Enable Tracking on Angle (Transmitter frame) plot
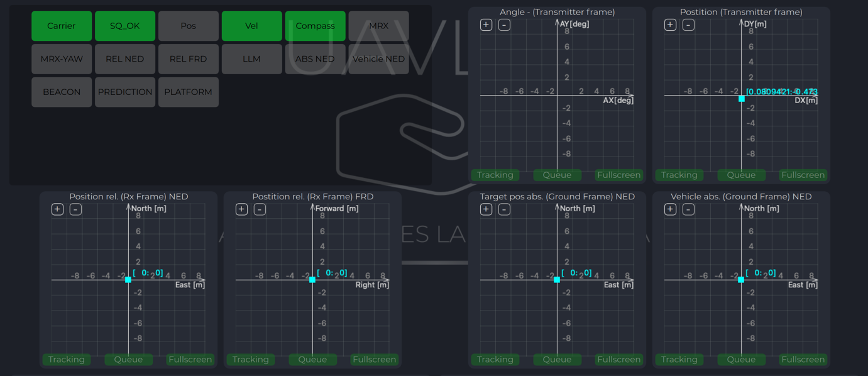The width and height of the screenshot is (868, 376). (495, 175)
